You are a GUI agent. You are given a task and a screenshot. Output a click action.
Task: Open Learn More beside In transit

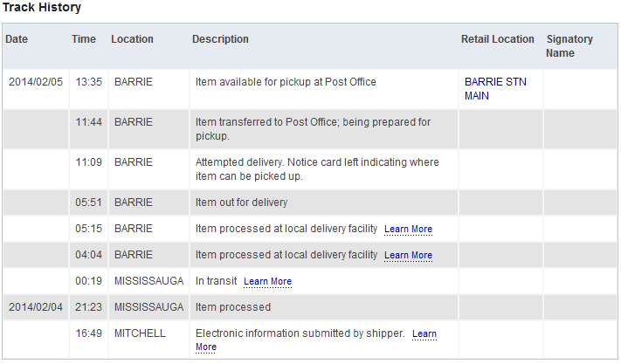pyautogui.click(x=267, y=282)
